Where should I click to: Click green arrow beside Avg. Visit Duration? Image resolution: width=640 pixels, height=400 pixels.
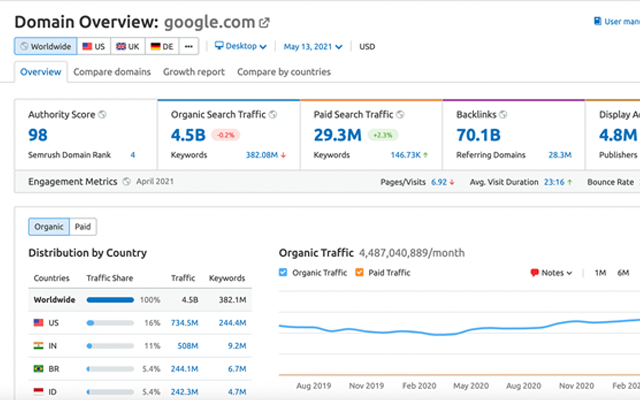tap(569, 182)
